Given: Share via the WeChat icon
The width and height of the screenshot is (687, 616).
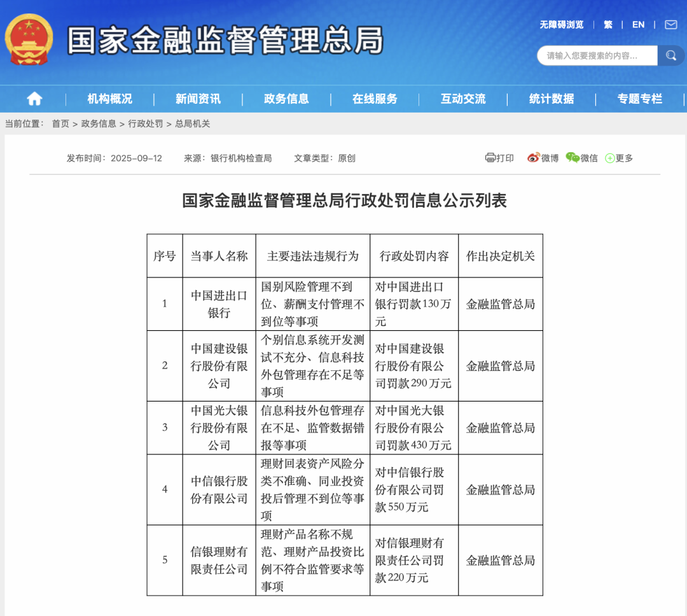Looking at the screenshot, I should pos(572,158).
